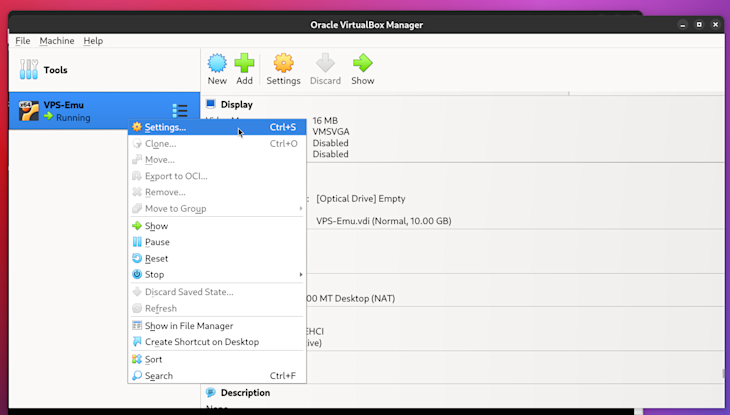Click the New machine toolbar icon
The image size is (730, 415).
point(217,65)
